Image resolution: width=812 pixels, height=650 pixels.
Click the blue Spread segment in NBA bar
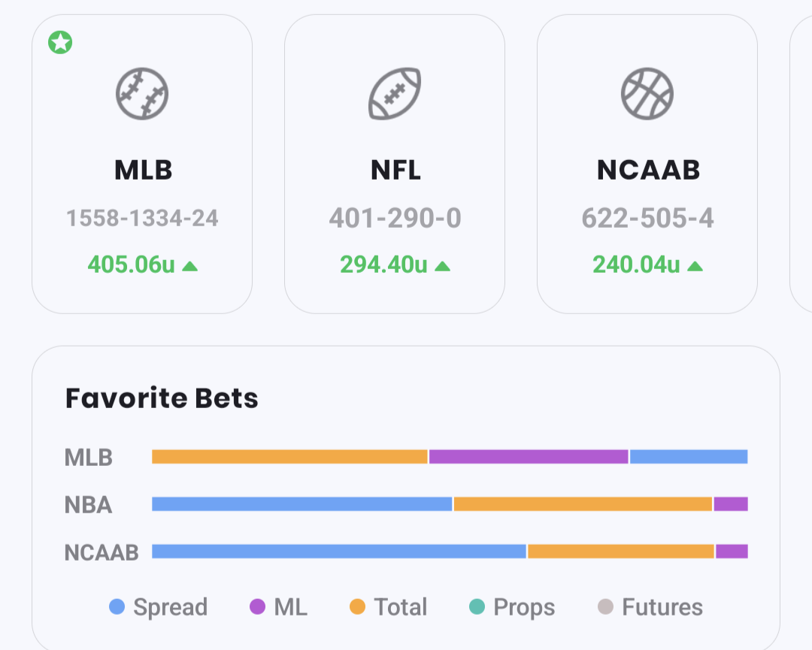(x=301, y=504)
